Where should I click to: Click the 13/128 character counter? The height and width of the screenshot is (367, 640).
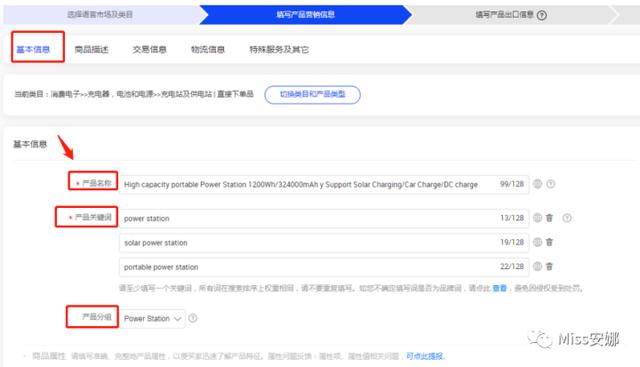[x=512, y=218]
